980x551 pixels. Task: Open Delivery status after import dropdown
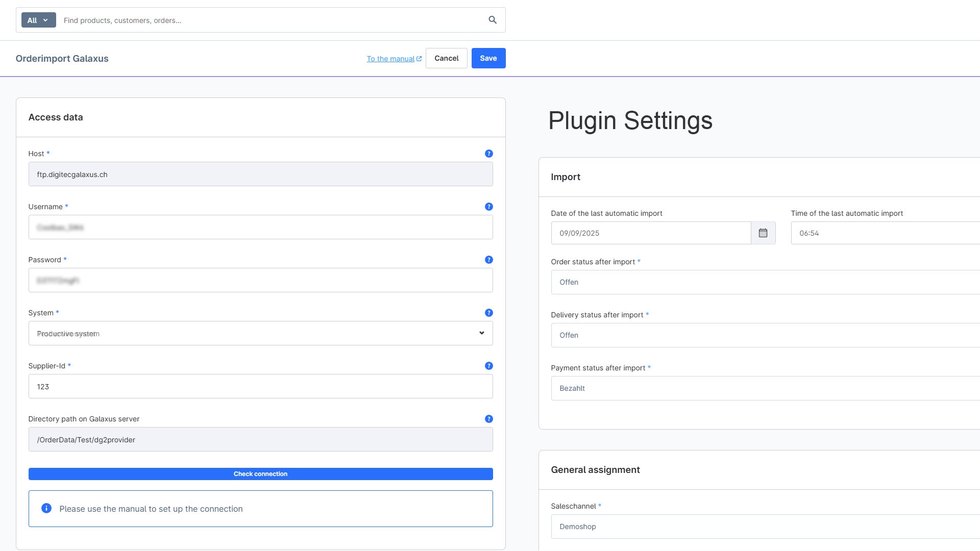pyautogui.click(x=766, y=335)
